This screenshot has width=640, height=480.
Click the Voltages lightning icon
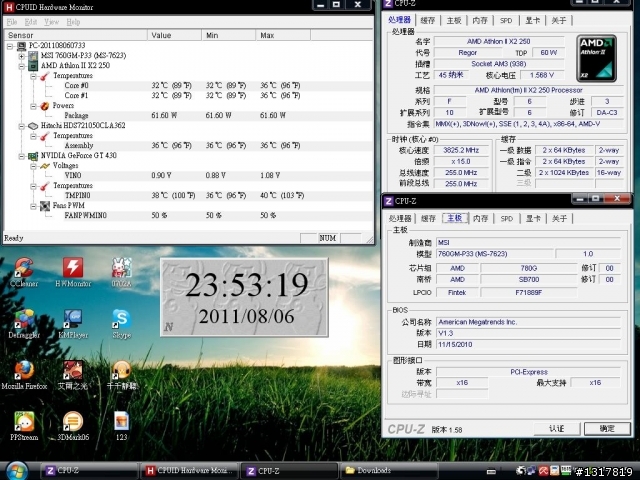[44, 166]
